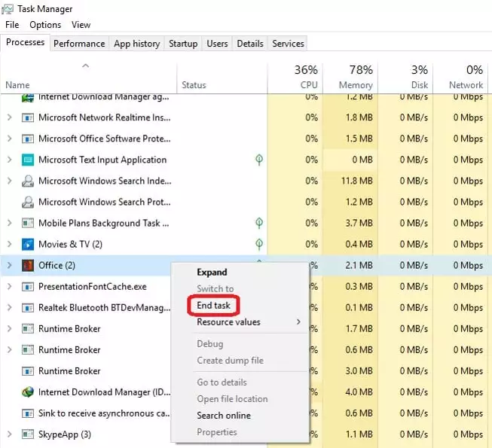
Task: Select the Sink to receive asynchronous row name
Action: 104,413
